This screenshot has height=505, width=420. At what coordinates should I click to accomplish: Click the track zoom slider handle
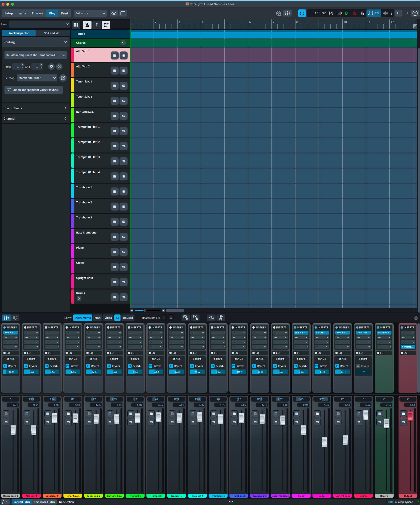click(145, 310)
